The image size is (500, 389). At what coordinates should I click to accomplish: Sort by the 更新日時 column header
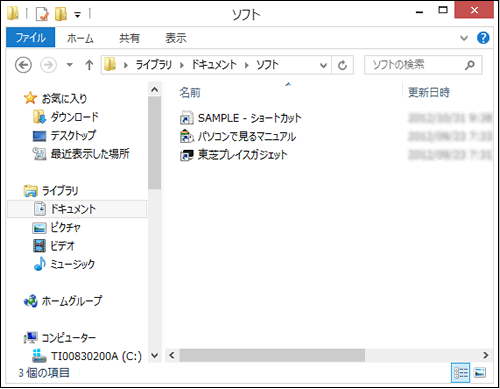[429, 92]
